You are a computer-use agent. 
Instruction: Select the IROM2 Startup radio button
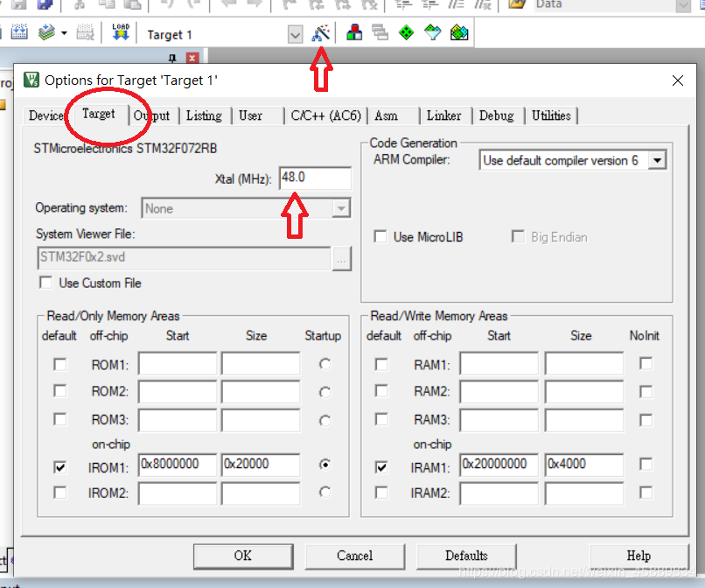(x=325, y=492)
